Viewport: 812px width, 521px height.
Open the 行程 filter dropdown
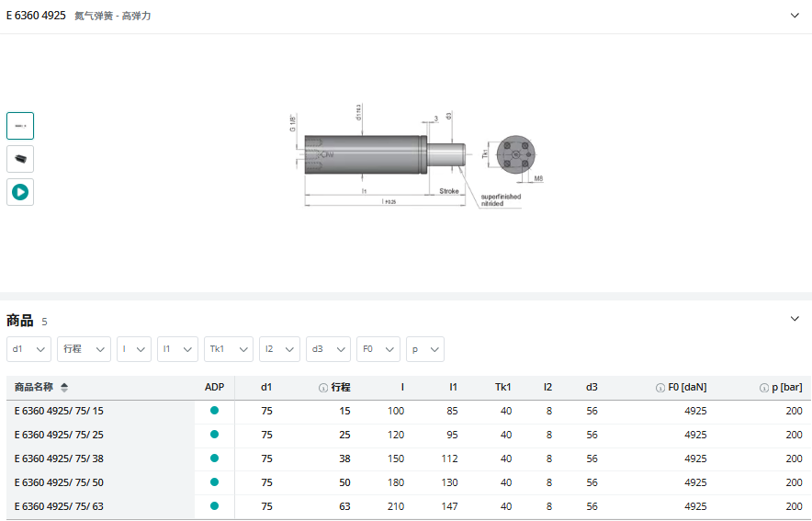pos(84,349)
